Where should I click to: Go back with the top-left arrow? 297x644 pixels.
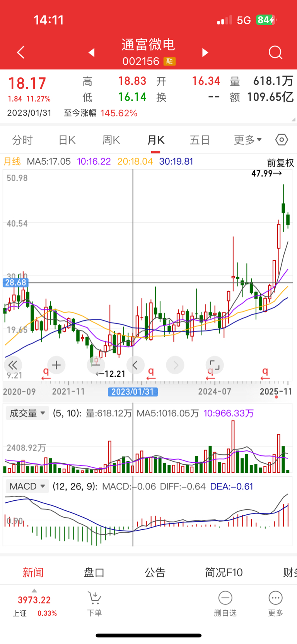21,52
